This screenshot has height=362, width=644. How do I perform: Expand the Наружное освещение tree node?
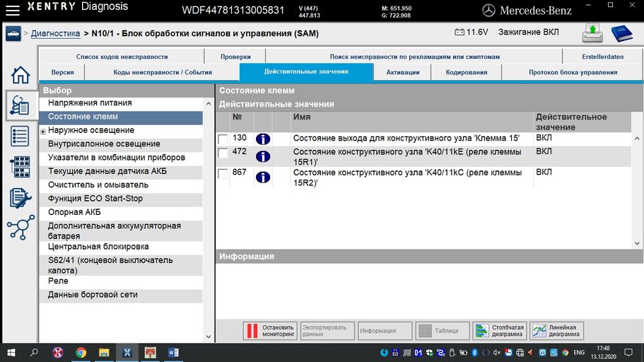pos(43,132)
